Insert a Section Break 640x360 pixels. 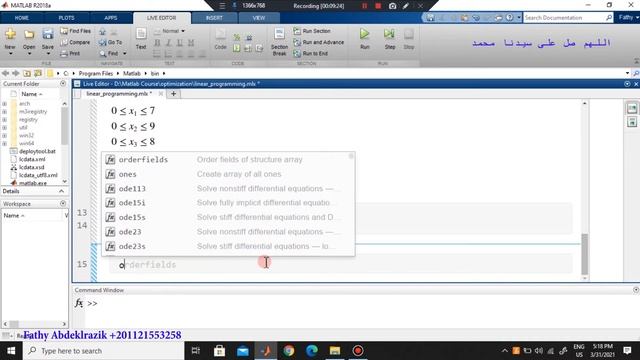point(279,42)
